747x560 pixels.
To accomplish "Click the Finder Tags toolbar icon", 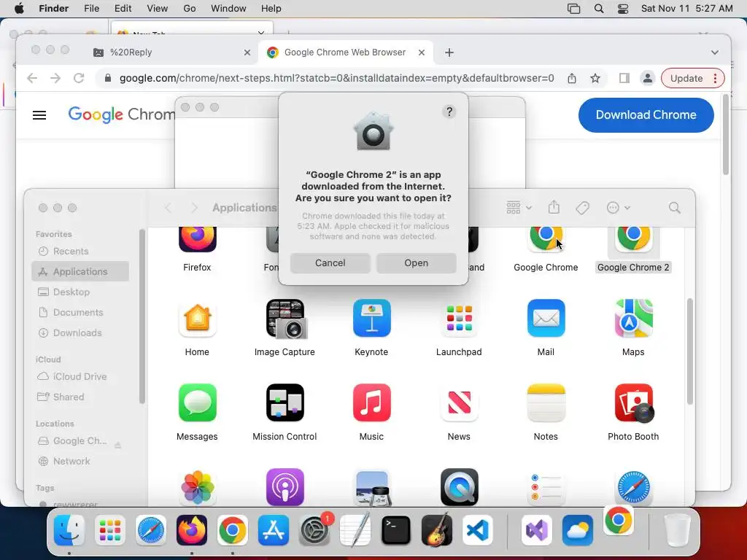I will click(x=582, y=208).
